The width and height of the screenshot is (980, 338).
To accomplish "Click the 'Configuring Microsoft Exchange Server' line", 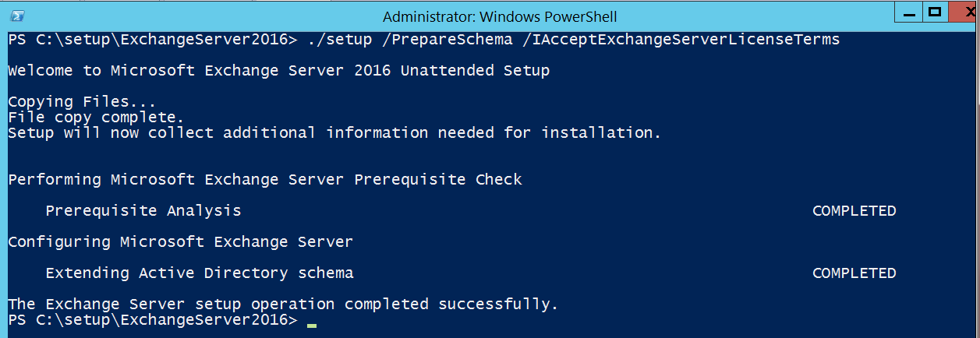I will point(180,242).
